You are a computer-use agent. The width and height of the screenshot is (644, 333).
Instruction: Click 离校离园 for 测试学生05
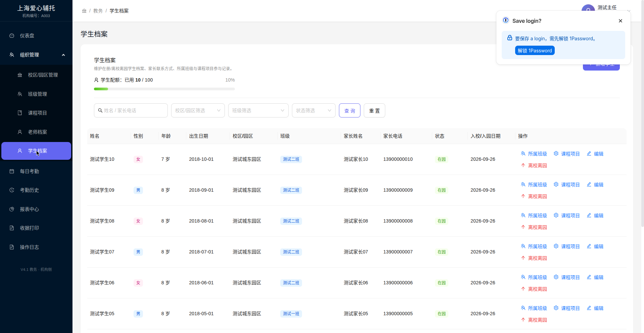click(534, 320)
